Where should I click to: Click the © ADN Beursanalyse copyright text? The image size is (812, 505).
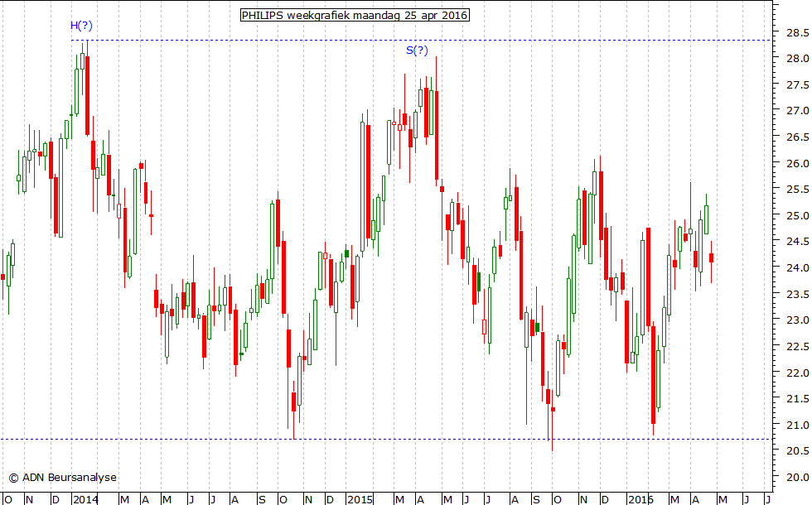tap(63, 478)
